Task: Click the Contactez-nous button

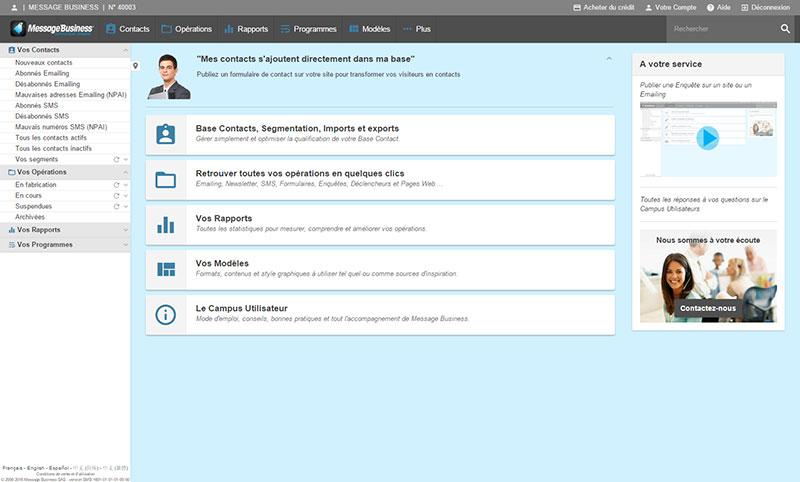Action: (708, 308)
